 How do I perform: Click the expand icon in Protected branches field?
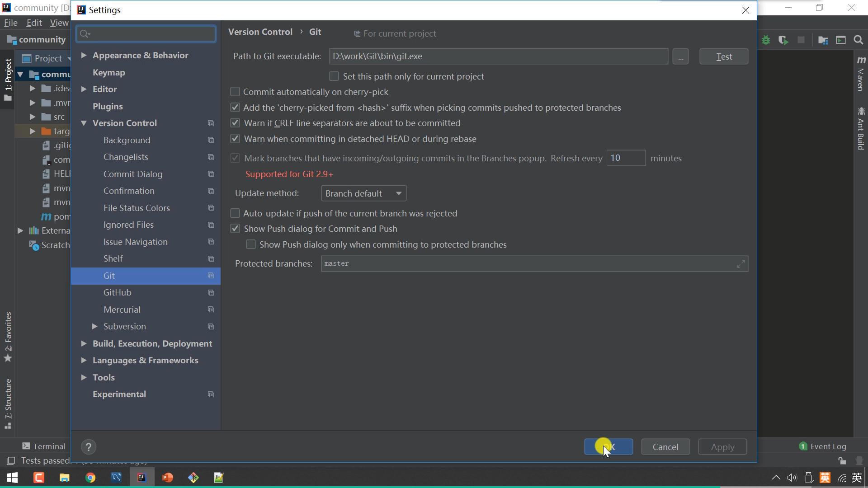click(x=741, y=264)
